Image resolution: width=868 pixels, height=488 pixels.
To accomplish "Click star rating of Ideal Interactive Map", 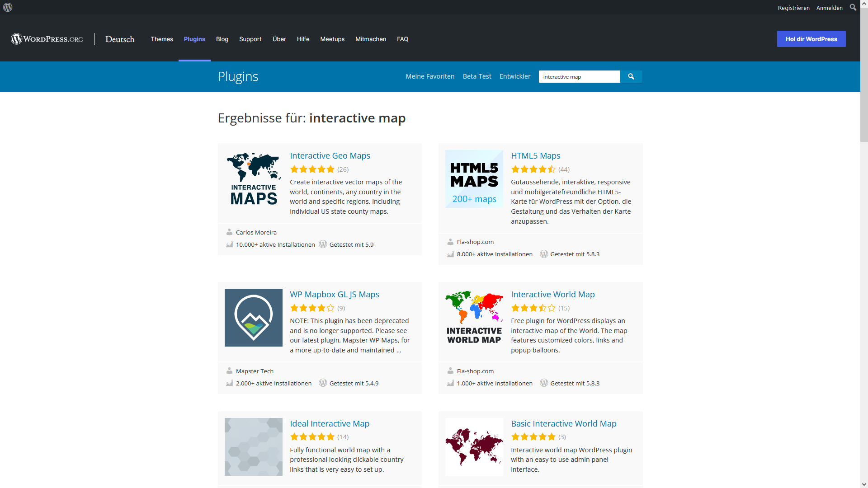I will pyautogui.click(x=312, y=437).
